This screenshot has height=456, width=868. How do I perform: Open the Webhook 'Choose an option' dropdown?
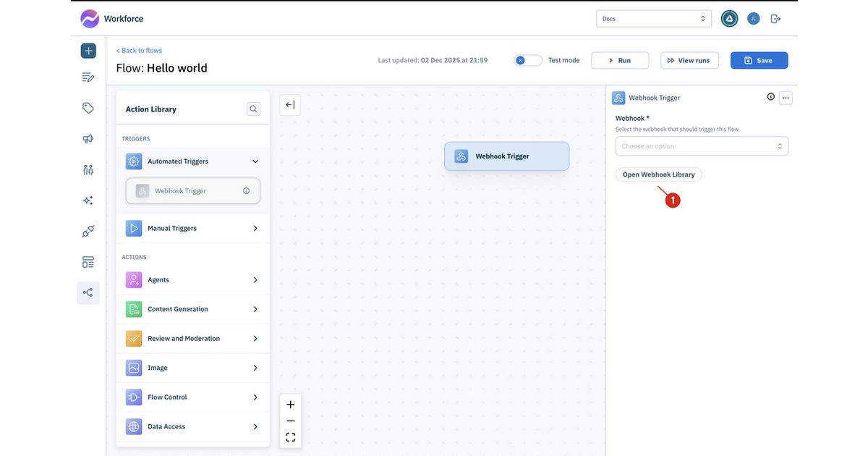tap(702, 146)
